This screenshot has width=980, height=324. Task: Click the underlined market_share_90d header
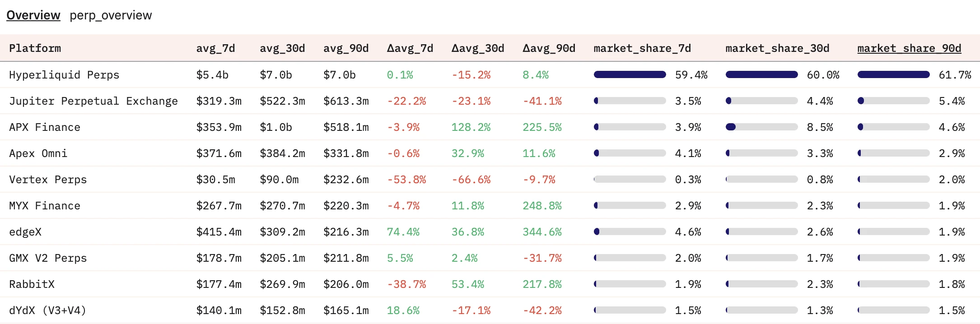tap(909, 48)
